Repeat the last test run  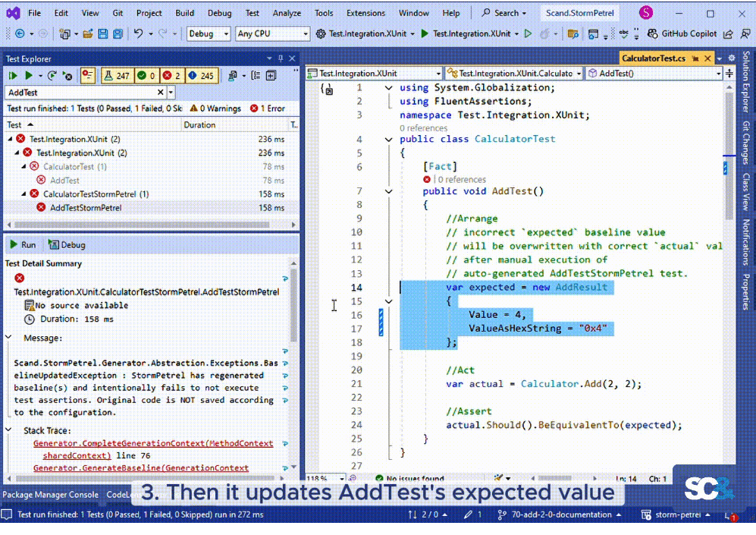point(52,76)
